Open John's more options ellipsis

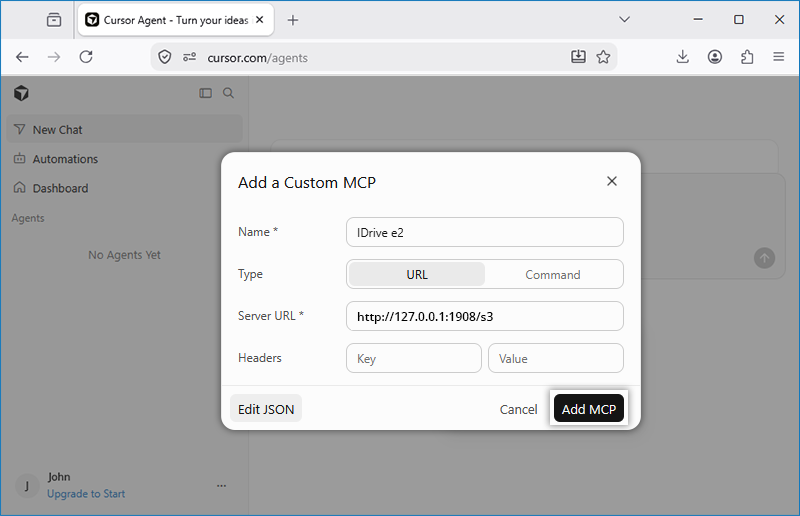click(x=221, y=485)
